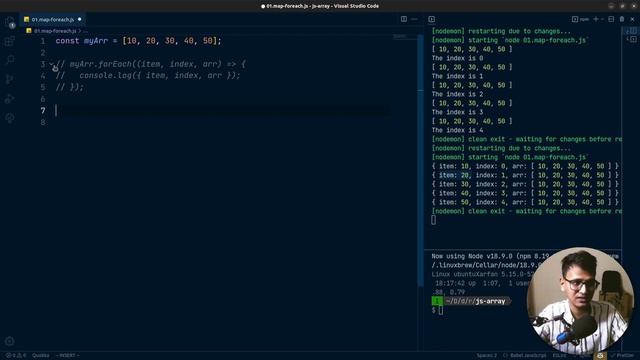Split the terminal panel
This screenshot has height=360, width=640.
(x=611, y=19)
